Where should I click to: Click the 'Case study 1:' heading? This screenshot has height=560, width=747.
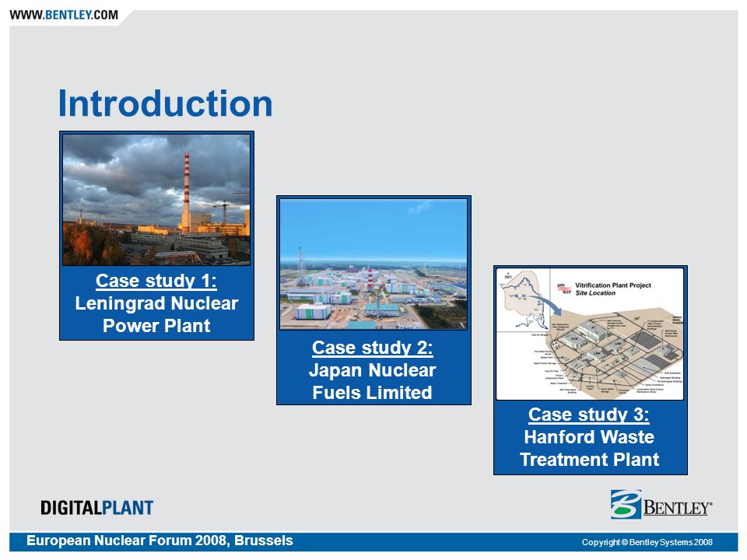coord(156,281)
